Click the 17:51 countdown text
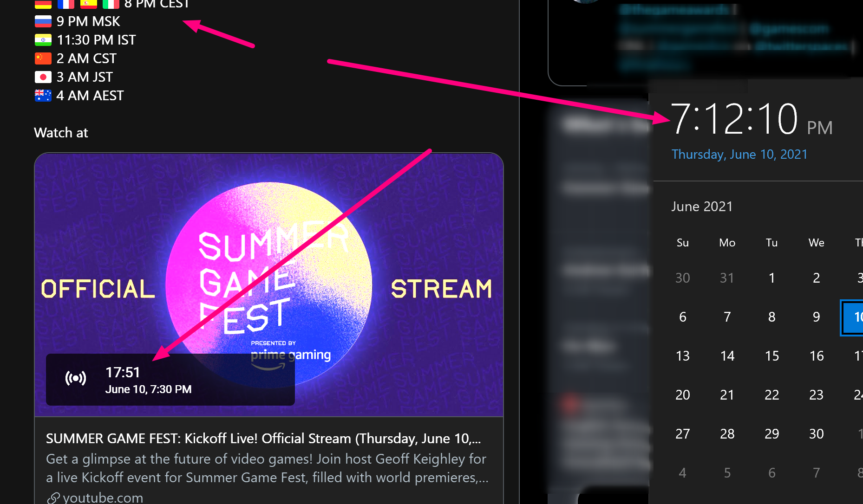This screenshot has width=863, height=504. point(123,372)
